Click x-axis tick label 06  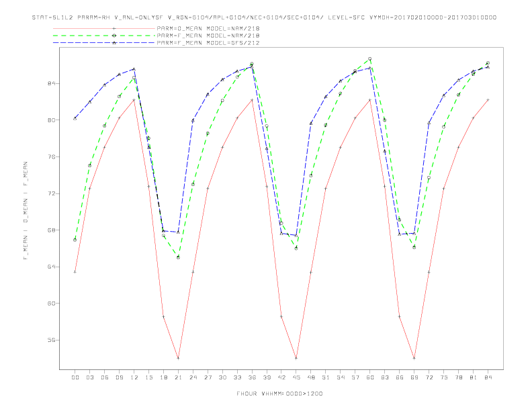pyautogui.click(x=105, y=377)
